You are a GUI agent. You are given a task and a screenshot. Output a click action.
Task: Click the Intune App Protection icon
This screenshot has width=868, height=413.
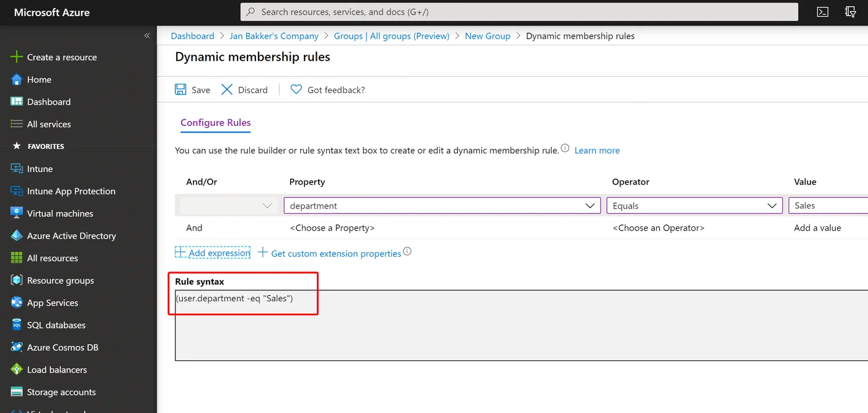point(17,191)
